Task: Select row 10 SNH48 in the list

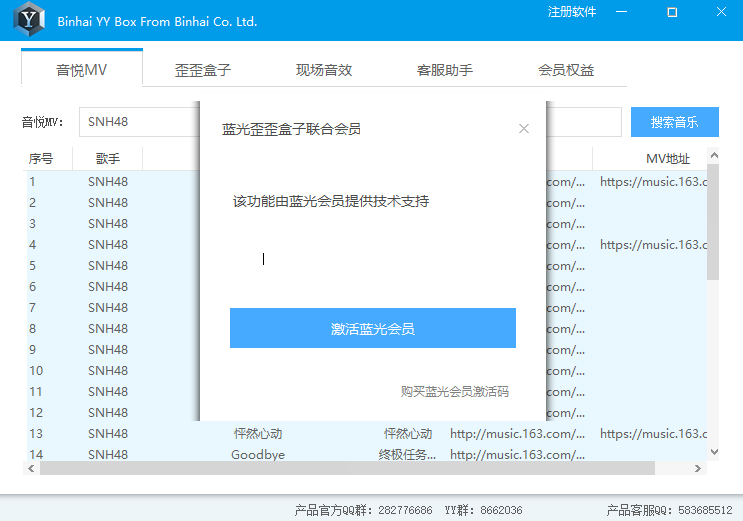Action: click(x=108, y=370)
